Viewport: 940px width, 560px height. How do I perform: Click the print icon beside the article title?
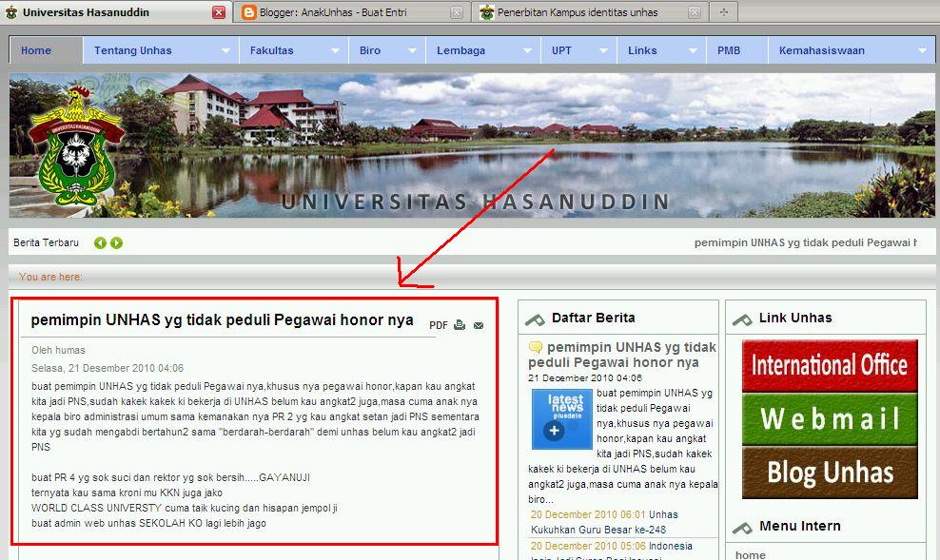point(460,325)
